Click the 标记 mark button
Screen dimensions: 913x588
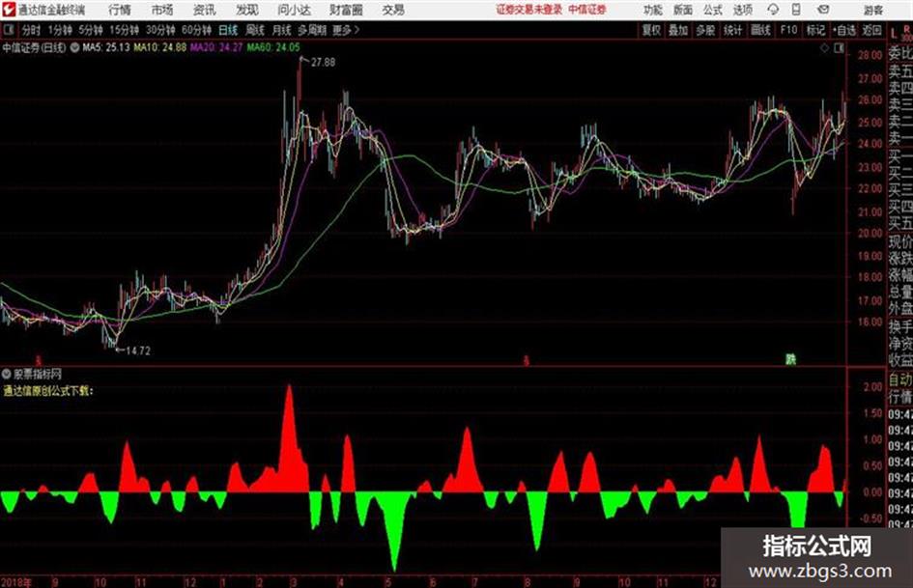point(815,30)
